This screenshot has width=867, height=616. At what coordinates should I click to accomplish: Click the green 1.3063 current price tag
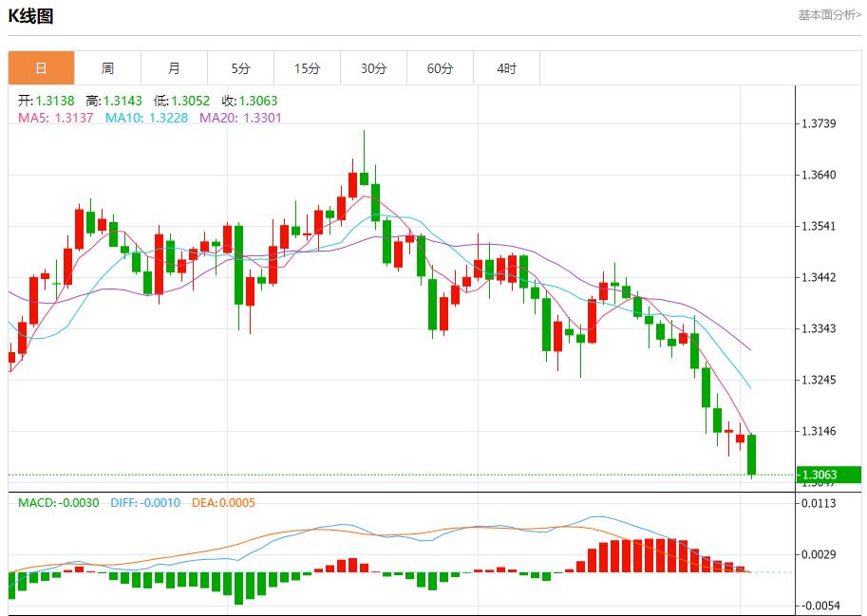pos(828,475)
